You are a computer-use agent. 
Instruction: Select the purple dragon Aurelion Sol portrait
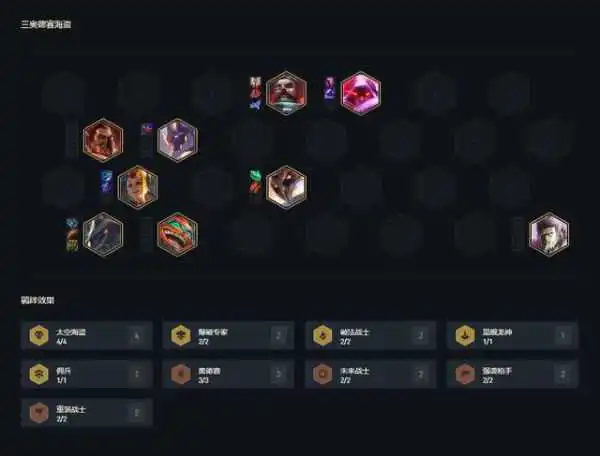(x=178, y=140)
